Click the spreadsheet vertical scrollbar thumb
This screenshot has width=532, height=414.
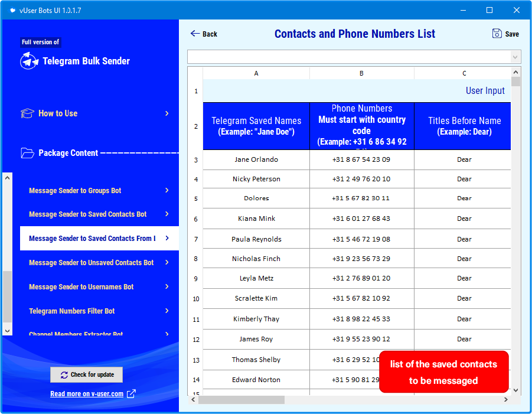pos(515,82)
